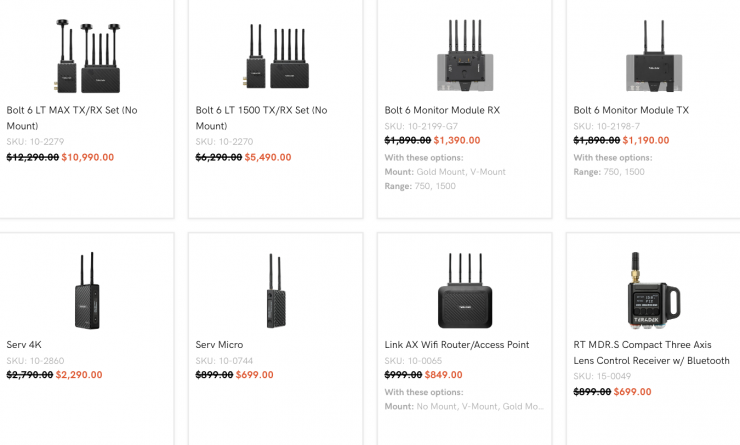Open the Bolt 6 Monitor Module TX image
Screen dimensions: 740x445
point(653,55)
